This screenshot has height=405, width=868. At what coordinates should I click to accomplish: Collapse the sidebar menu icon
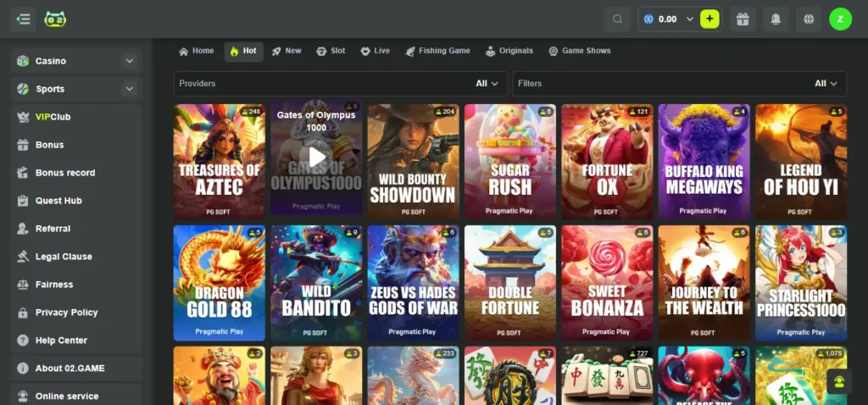click(23, 19)
